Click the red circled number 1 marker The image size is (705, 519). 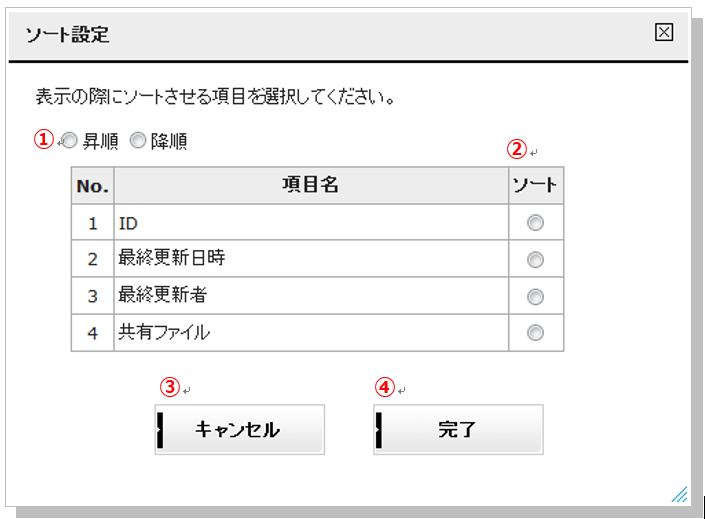[44, 139]
